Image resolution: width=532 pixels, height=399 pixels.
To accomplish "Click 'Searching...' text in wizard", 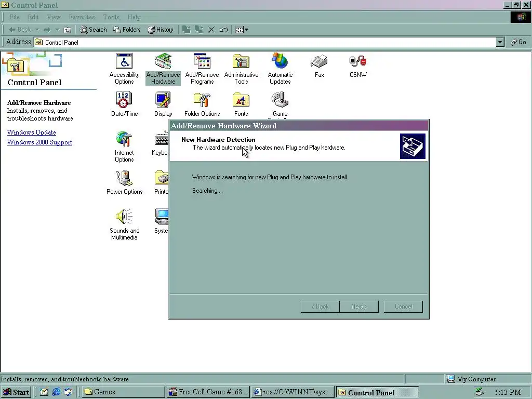I will click(207, 191).
